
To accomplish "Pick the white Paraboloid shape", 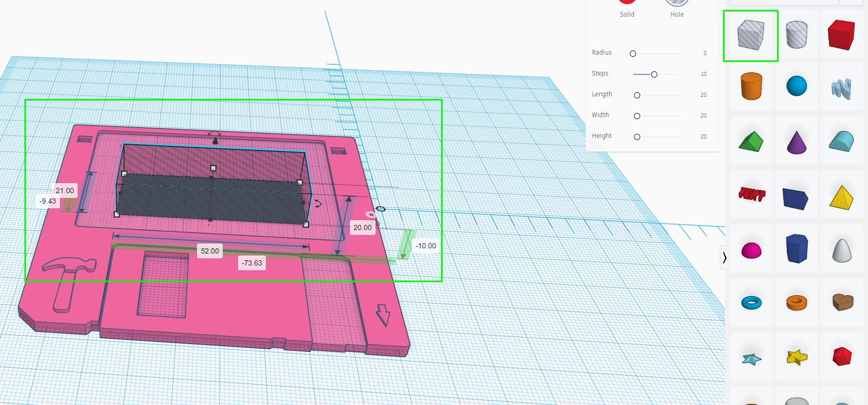I will (841, 250).
